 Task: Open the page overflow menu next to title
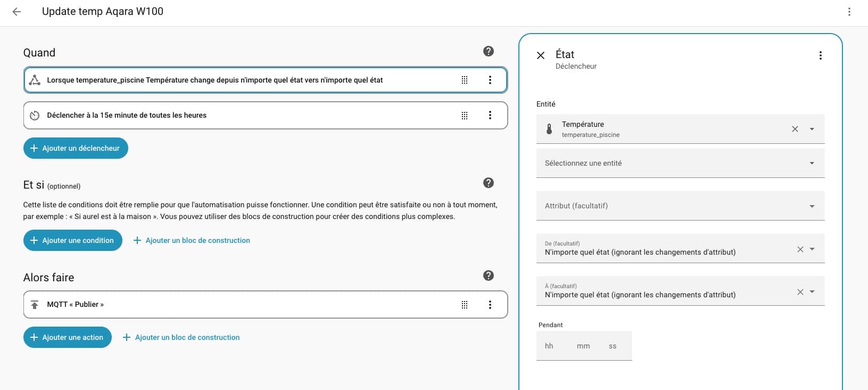tap(849, 12)
